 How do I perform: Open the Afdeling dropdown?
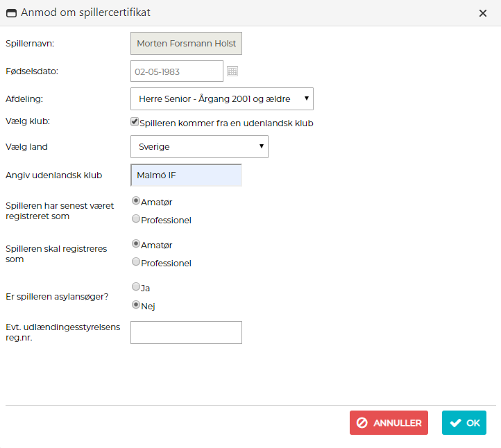click(x=221, y=98)
